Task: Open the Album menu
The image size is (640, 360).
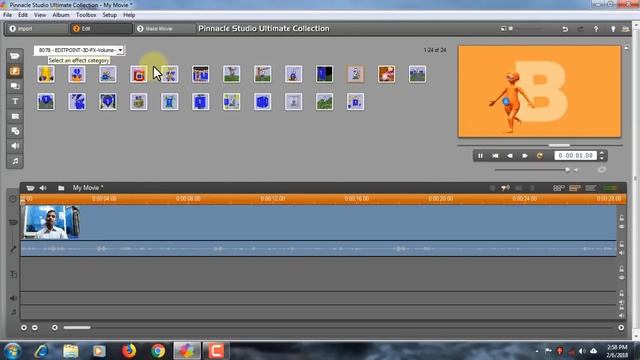Action: coord(61,15)
